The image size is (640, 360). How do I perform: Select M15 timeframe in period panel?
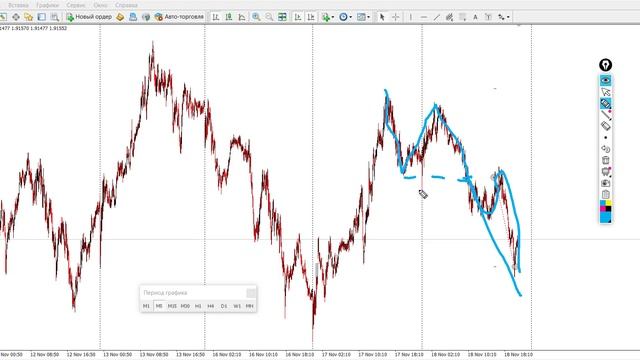172,306
